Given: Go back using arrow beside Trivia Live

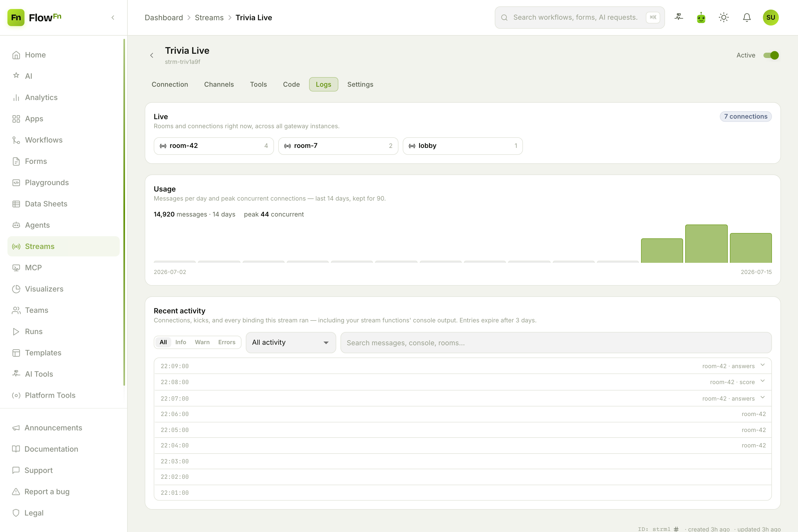Looking at the screenshot, I should coord(152,55).
